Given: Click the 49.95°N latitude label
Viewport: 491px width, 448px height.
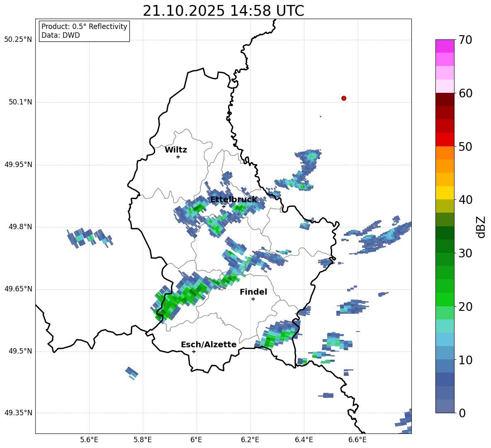Looking at the screenshot, I should 18,165.
